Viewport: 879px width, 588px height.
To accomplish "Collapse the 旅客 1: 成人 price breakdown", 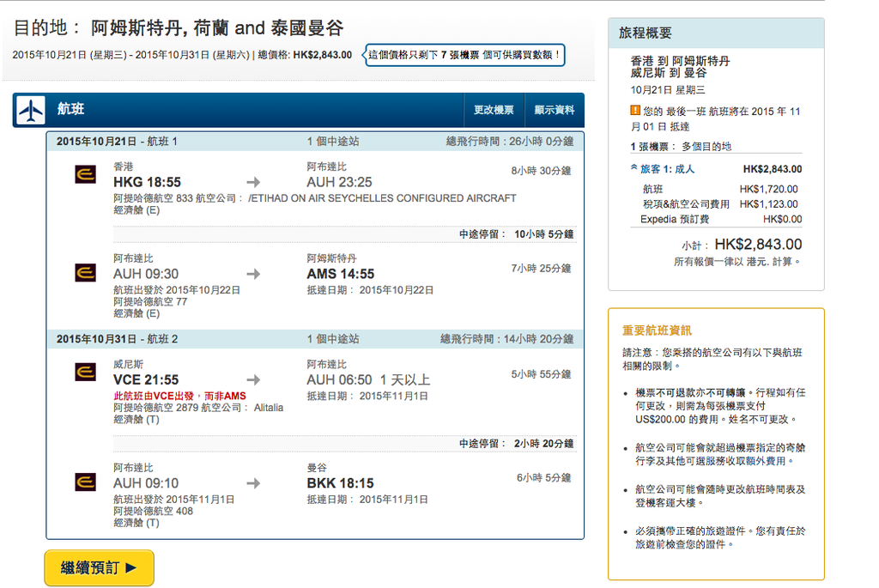I will click(x=663, y=169).
